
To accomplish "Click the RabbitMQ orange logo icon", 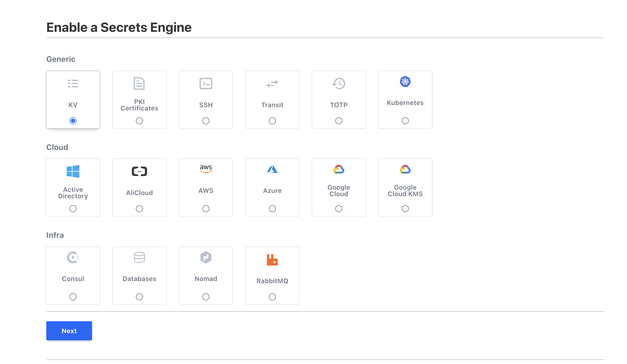I will pos(272,260).
